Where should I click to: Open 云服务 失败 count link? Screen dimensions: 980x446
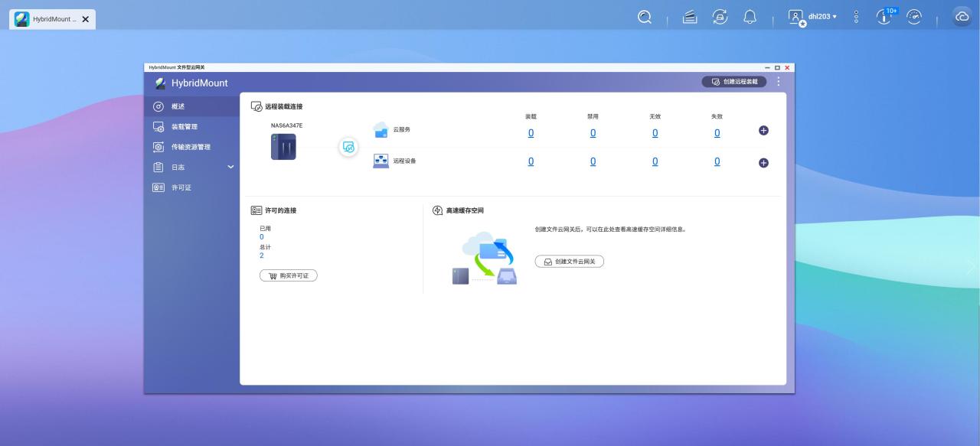[717, 133]
